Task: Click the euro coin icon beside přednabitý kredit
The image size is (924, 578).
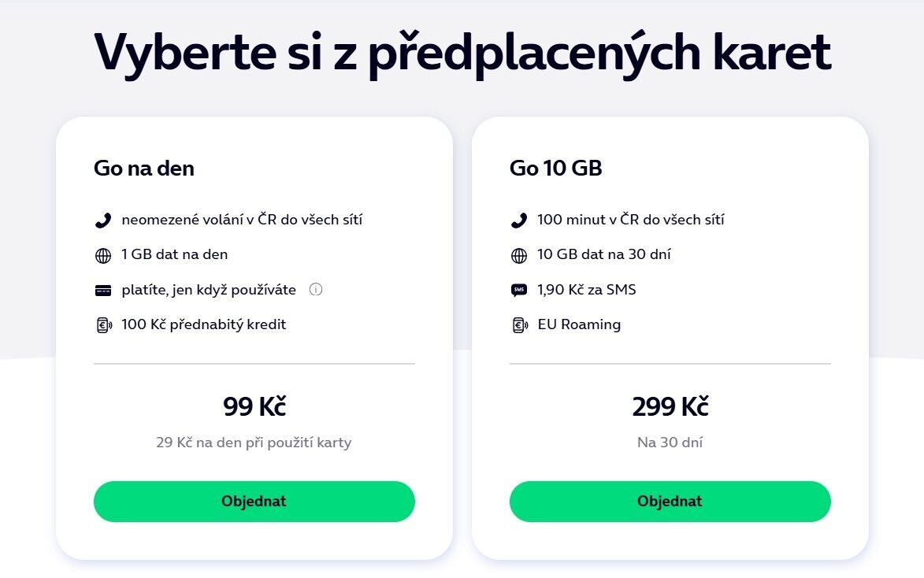Action: click(103, 324)
